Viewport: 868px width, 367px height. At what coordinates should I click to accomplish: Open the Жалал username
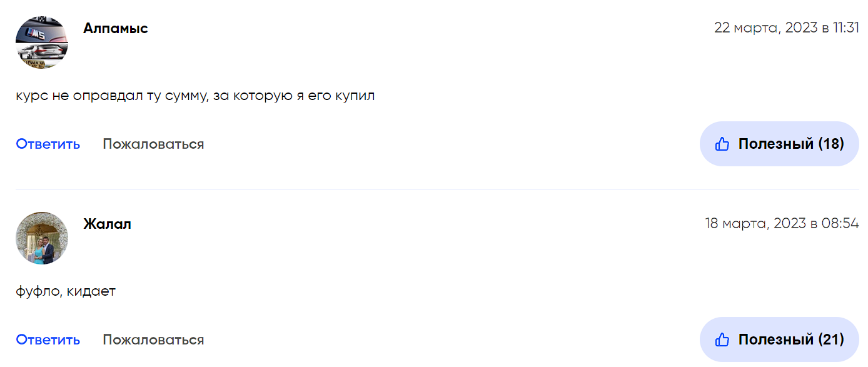point(107,224)
